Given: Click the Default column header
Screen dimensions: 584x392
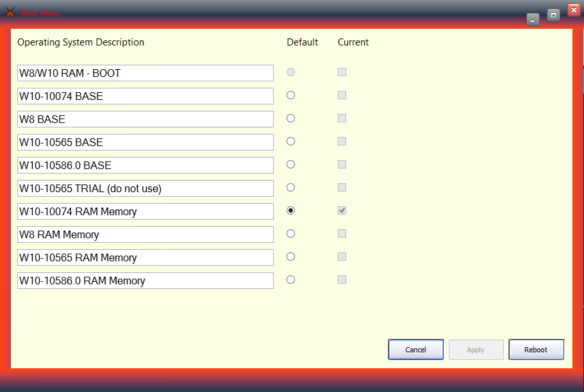Looking at the screenshot, I should (x=303, y=42).
